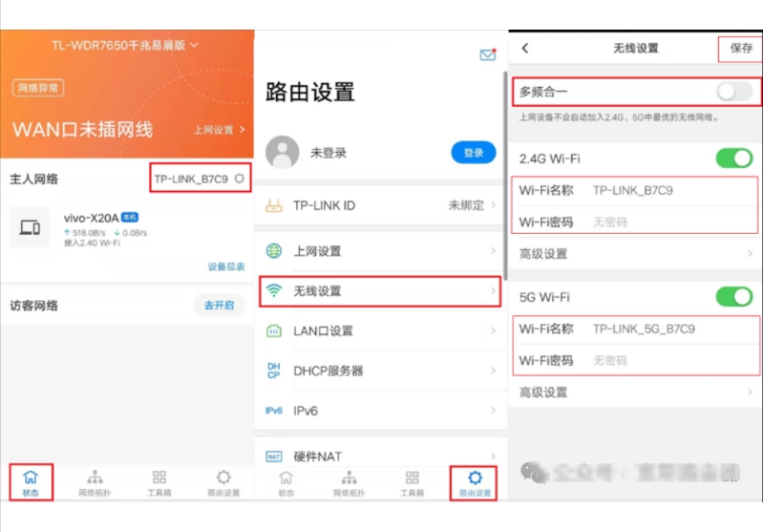Screen dimensions: 763x532
Task: Open 网络拓扑 tab in middle panel
Action: coord(349,483)
